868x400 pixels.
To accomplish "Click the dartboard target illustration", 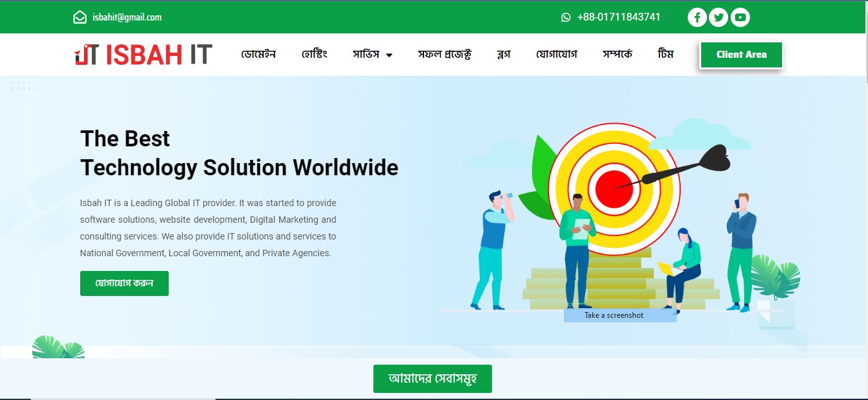I will click(613, 189).
